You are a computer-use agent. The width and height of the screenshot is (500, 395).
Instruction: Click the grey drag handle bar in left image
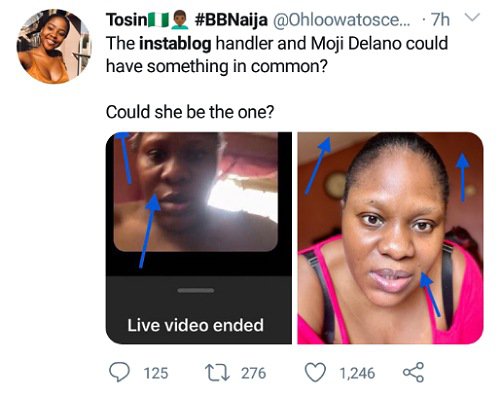coord(196,290)
